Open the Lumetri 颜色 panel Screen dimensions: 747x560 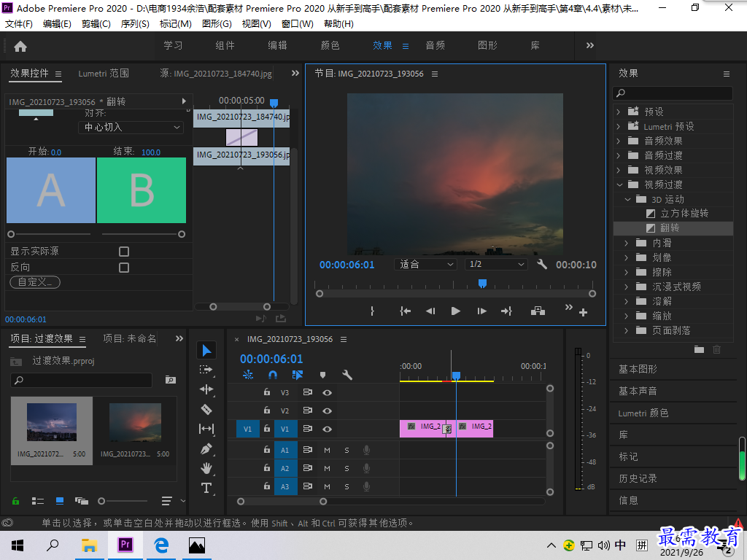[x=643, y=413]
